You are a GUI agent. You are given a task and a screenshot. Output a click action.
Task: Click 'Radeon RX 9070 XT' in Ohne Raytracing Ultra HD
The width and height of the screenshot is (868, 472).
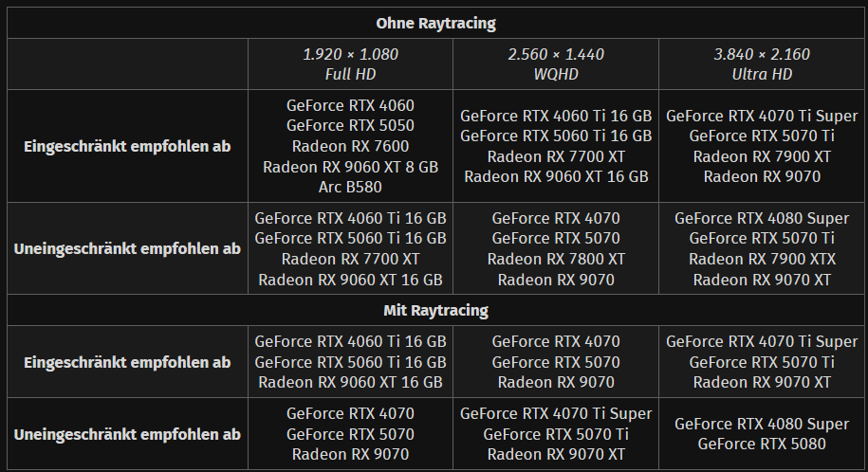[x=762, y=280]
